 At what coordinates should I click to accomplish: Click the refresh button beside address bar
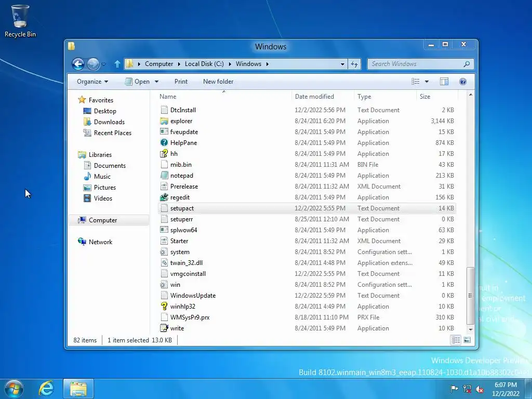[354, 64]
